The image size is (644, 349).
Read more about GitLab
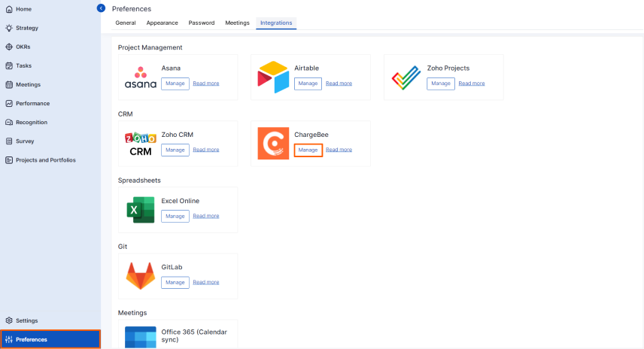click(x=206, y=283)
